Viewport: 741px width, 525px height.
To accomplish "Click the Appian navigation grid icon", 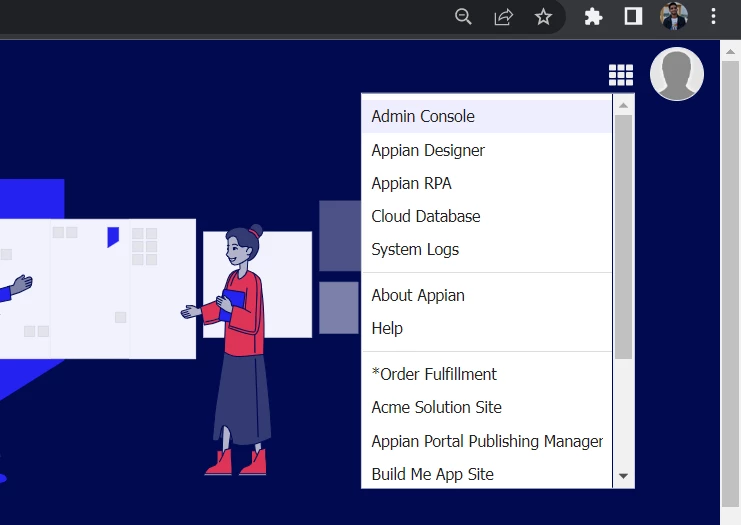I will click(620, 75).
